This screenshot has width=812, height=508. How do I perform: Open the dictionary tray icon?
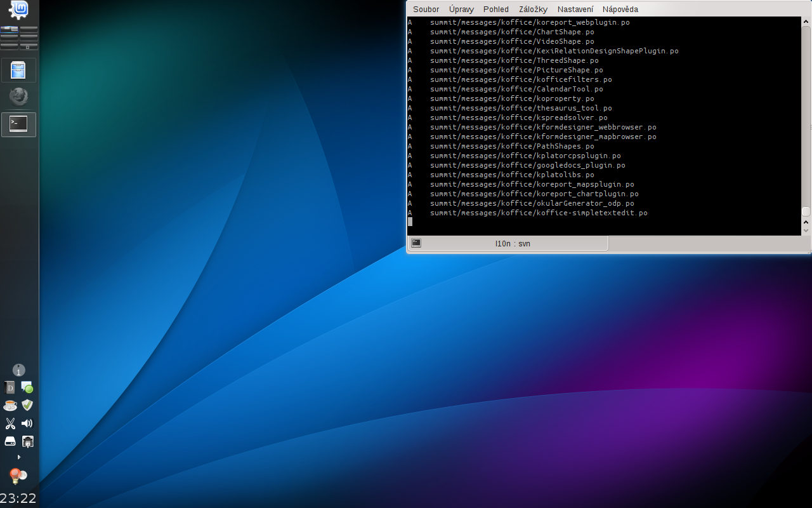(x=10, y=387)
